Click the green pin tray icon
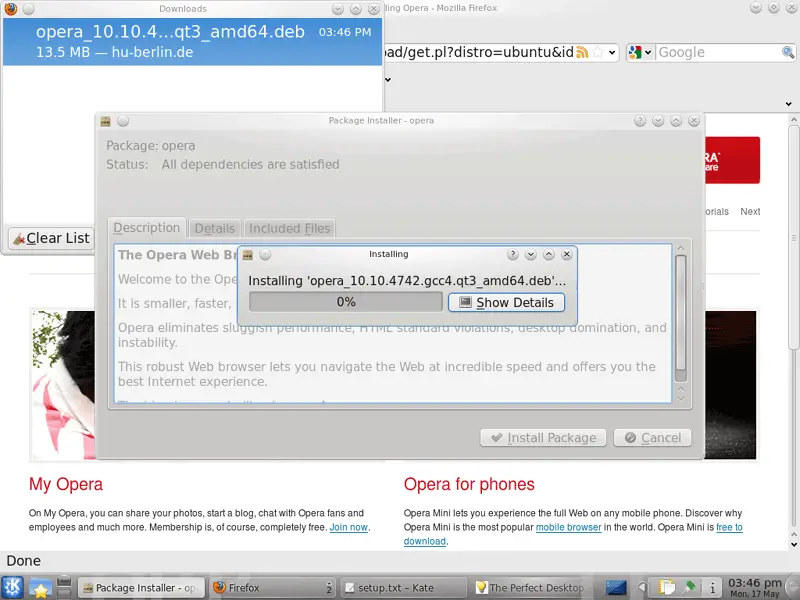Viewport: 800px width, 600px height. (690, 587)
